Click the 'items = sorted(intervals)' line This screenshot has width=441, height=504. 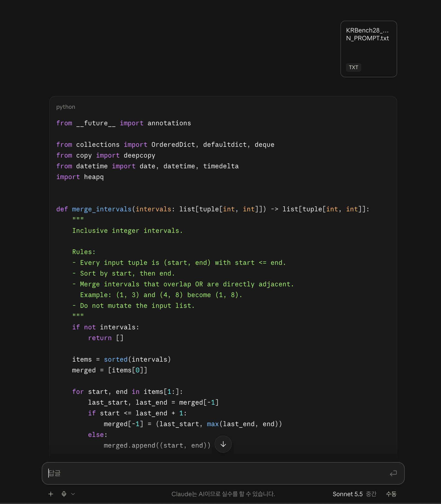pos(122,359)
